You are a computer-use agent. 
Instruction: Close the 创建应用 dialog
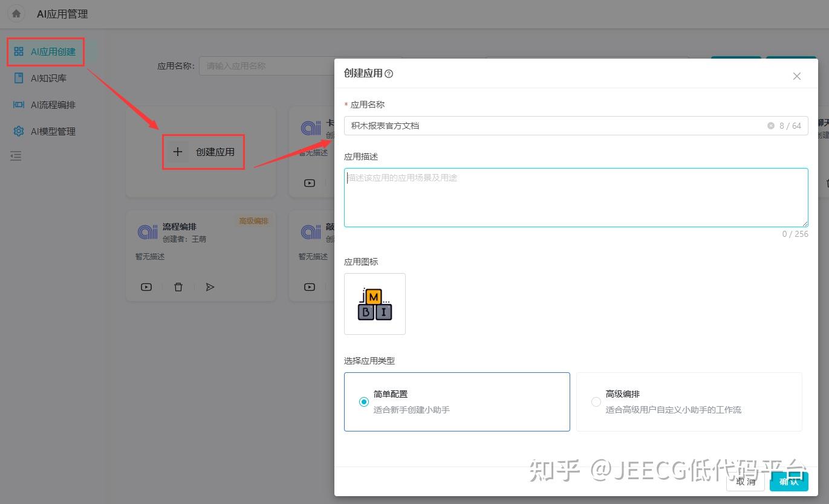pyautogui.click(x=797, y=76)
